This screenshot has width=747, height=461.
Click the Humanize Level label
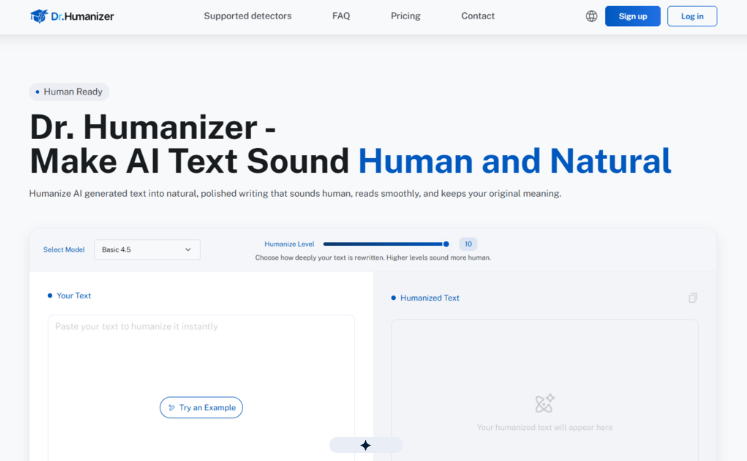(289, 244)
